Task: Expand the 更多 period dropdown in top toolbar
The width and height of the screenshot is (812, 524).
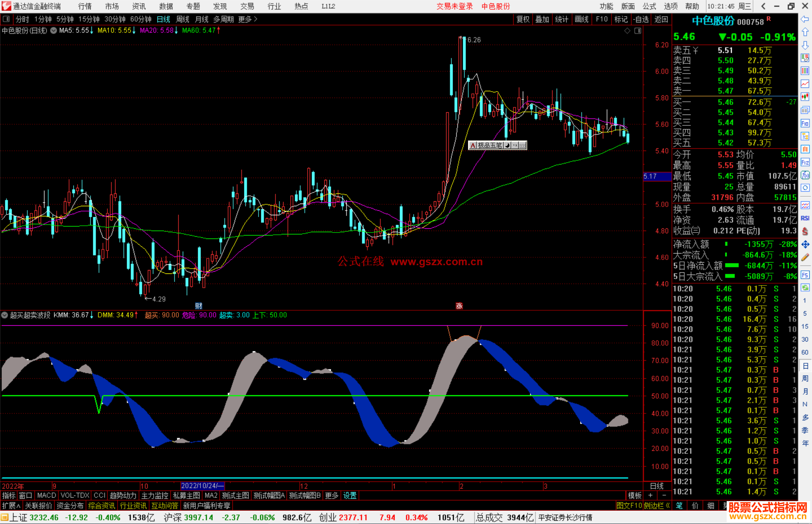Action: 248,19
